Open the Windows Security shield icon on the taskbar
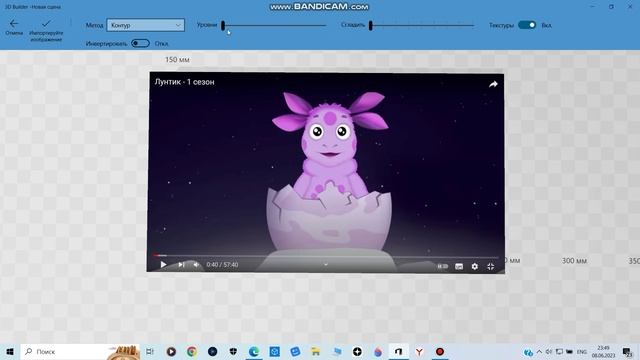Viewport: 640px width, 360px height. click(x=233, y=351)
